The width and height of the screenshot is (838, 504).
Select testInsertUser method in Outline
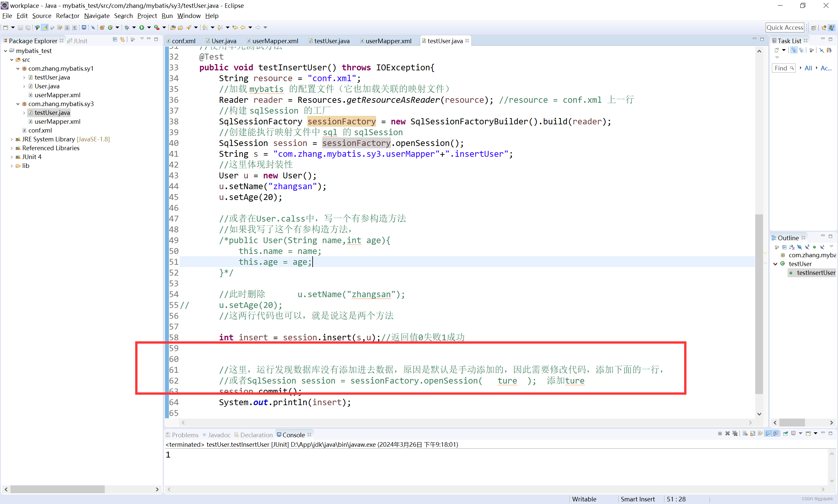tap(812, 273)
